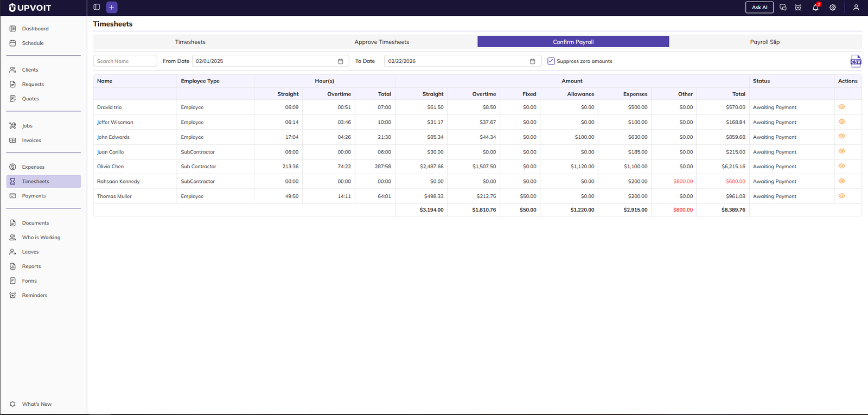This screenshot has width=868, height=415.
Task: View Rahsaan Kennedy payroll details
Action: (842, 181)
